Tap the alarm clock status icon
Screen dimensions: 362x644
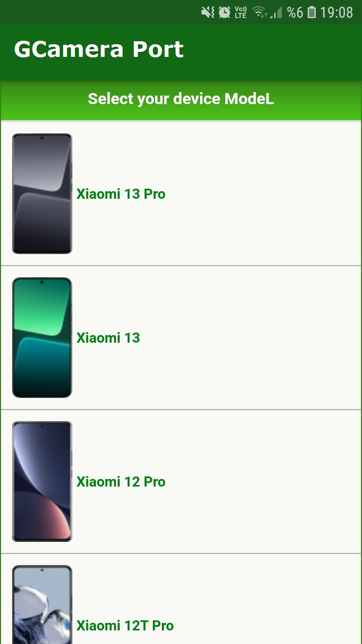point(224,12)
